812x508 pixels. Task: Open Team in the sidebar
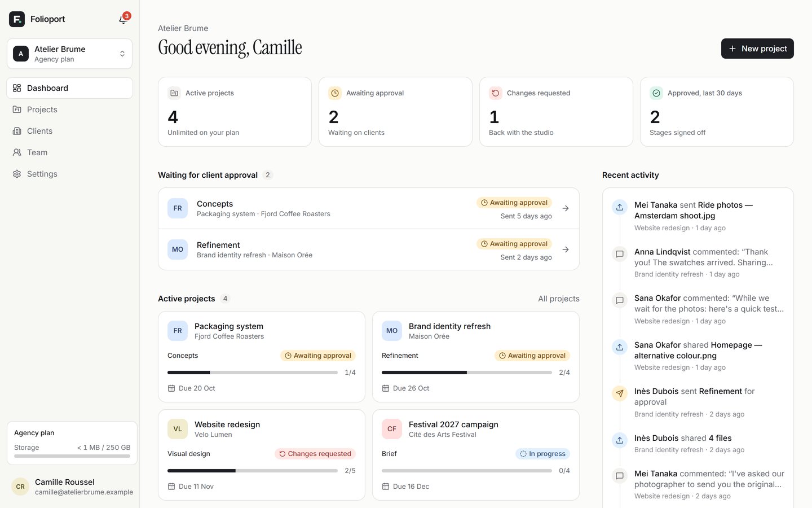pyautogui.click(x=70, y=152)
